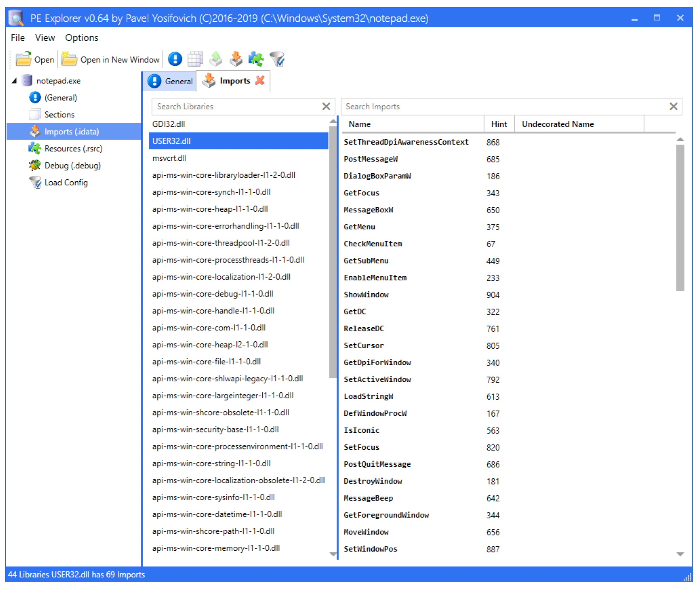The image size is (700, 589).
Task: Click the notepad.exe database icon in the tree
Action: click(27, 80)
